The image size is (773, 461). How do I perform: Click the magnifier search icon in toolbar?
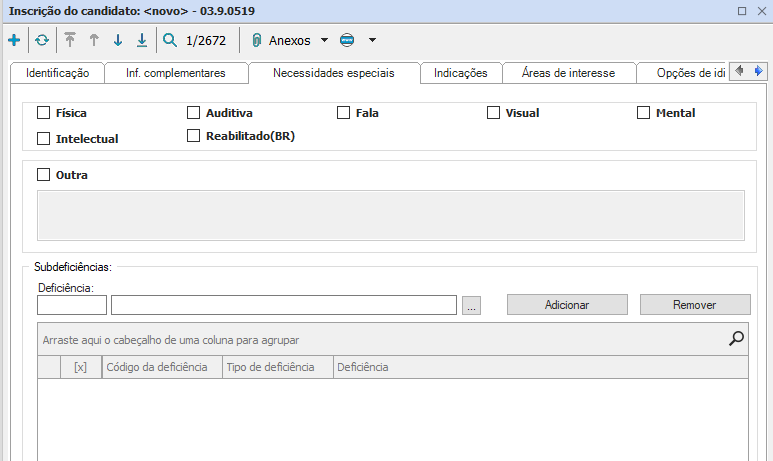(x=170, y=41)
